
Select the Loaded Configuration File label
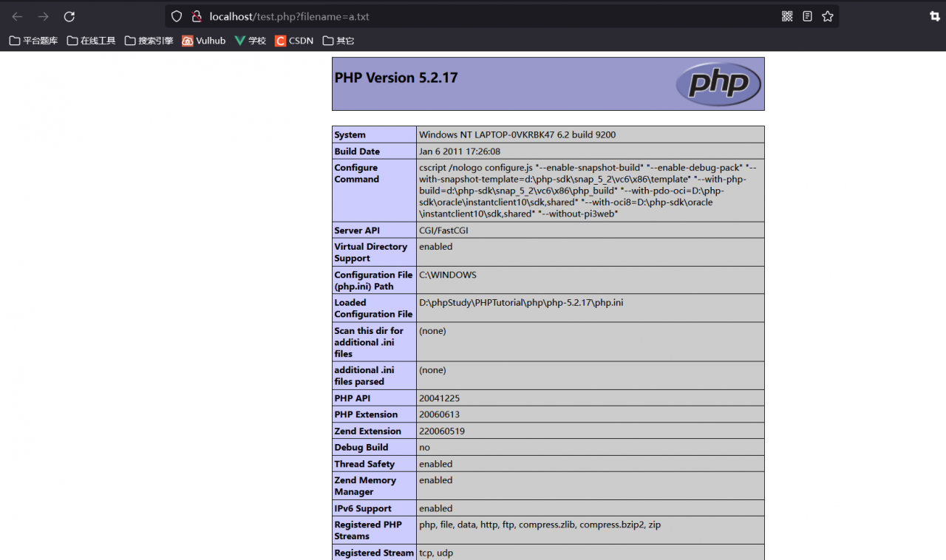point(373,308)
